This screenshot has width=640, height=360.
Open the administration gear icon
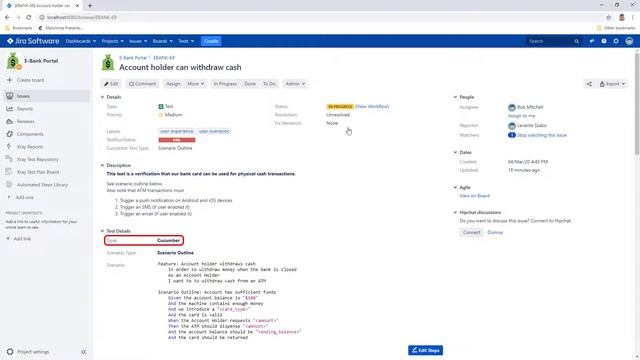616,41
